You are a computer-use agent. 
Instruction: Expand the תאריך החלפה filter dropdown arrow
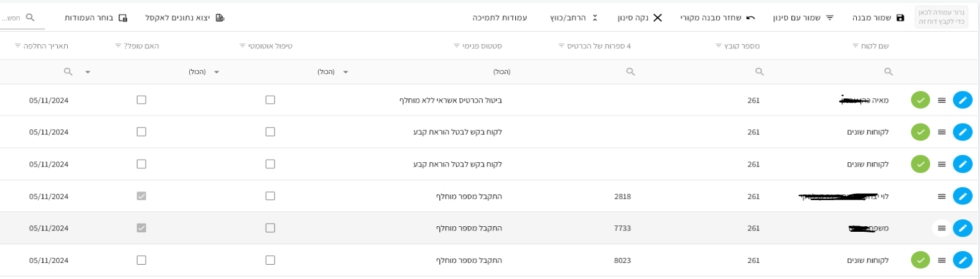pos(88,72)
